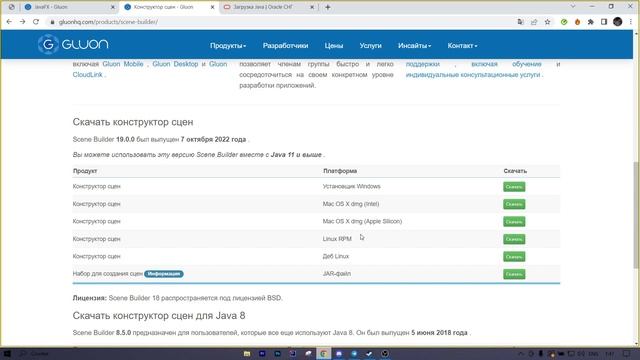Open the Windows Start button

7,353
